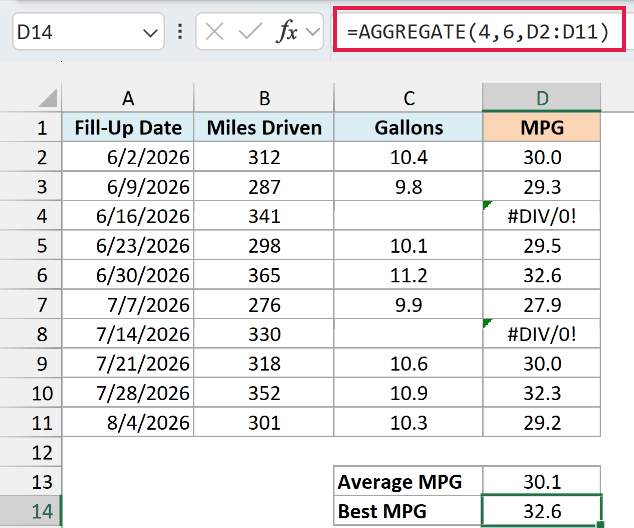Cancel the formula entry with X icon
The height and width of the screenshot is (528, 634).
coord(214,32)
